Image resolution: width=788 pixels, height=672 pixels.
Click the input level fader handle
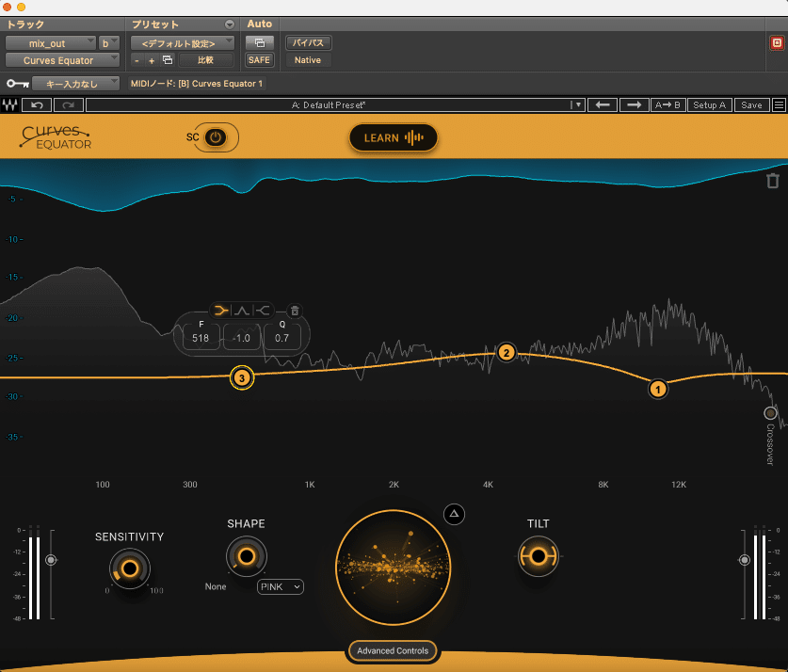51,559
